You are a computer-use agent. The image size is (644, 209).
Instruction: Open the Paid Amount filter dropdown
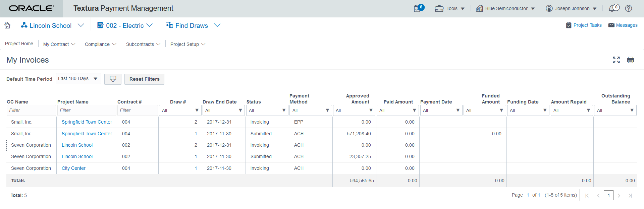click(x=397, y=111)
